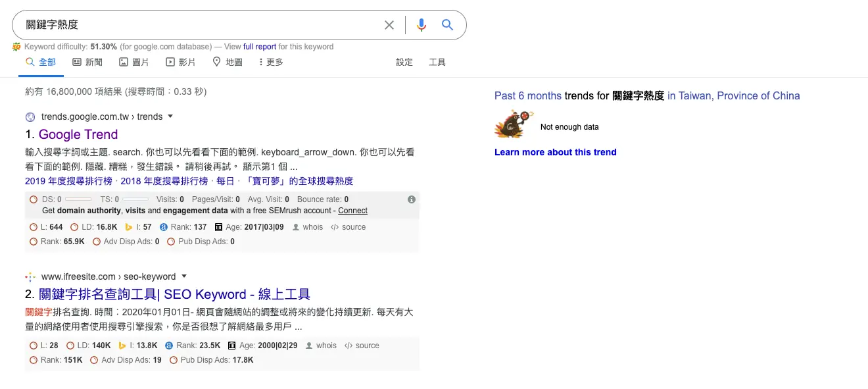Click the L: 644 links metric
Image resolution: width=868 pixels, height=389 pixels.
click(46, 227)
